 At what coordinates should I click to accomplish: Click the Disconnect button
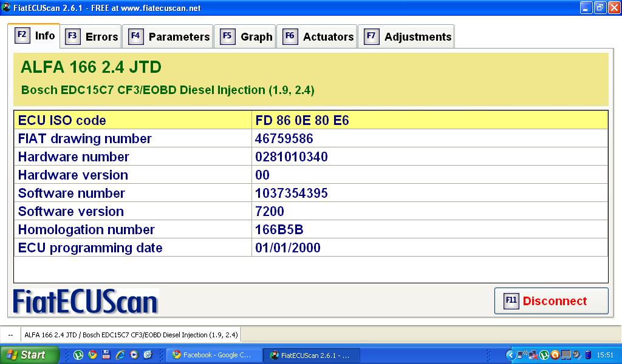551,301
